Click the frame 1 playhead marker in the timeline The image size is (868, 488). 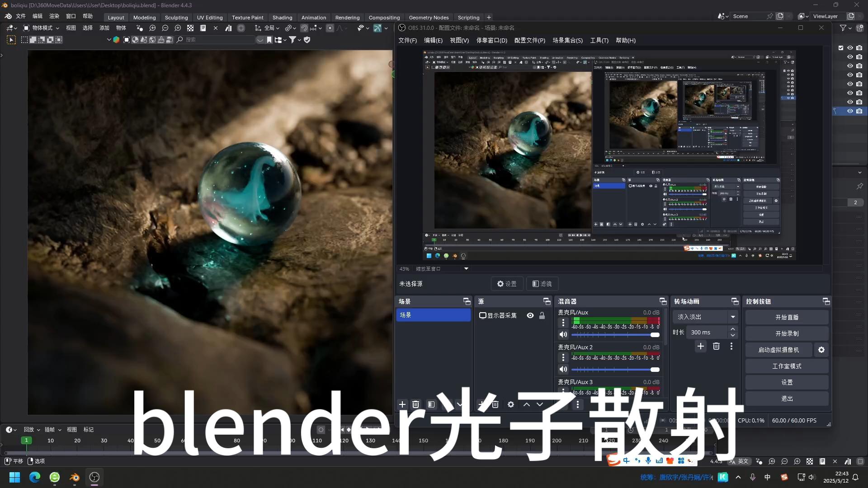[26, 440]
